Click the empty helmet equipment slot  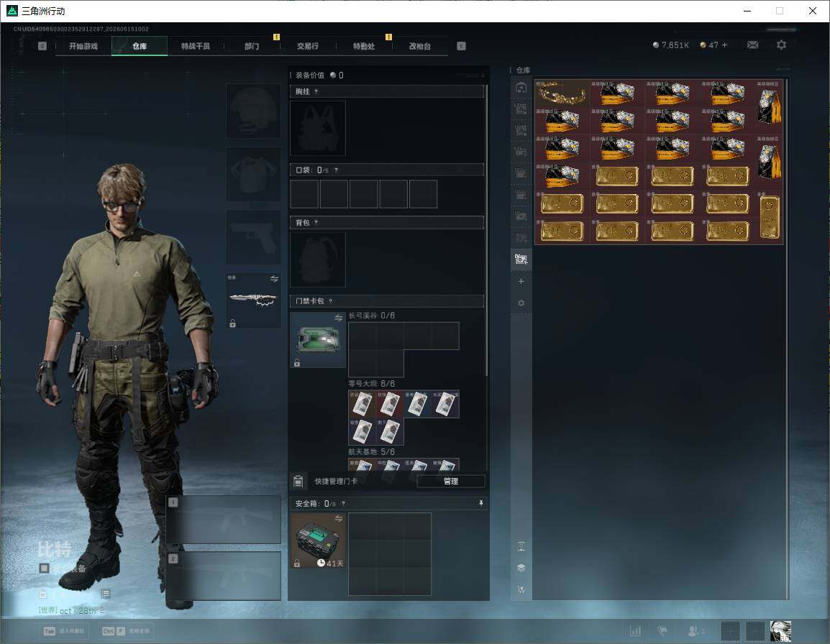pos(254,111)
